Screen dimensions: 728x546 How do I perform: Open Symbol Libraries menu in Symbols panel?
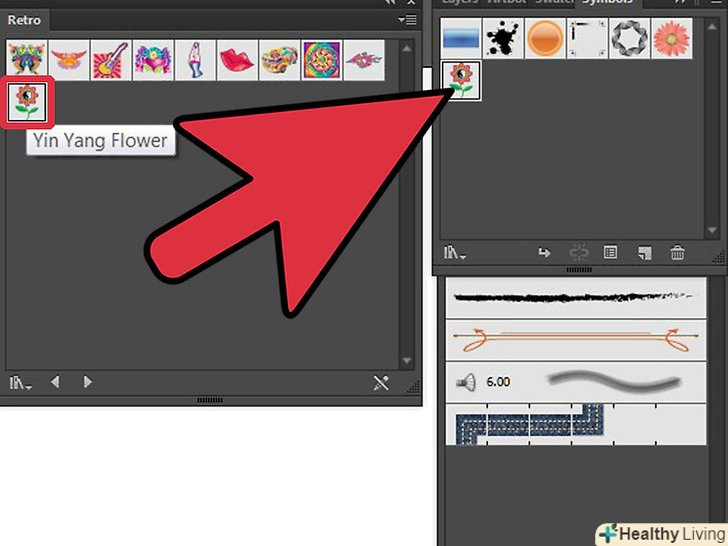coord(455,253)
